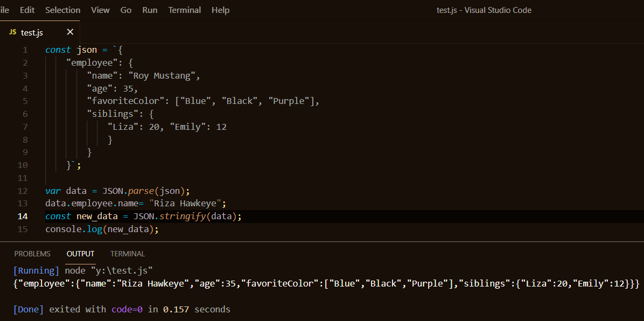Close the test.js editor tab
Screen dimensions: 644x321
70,32
